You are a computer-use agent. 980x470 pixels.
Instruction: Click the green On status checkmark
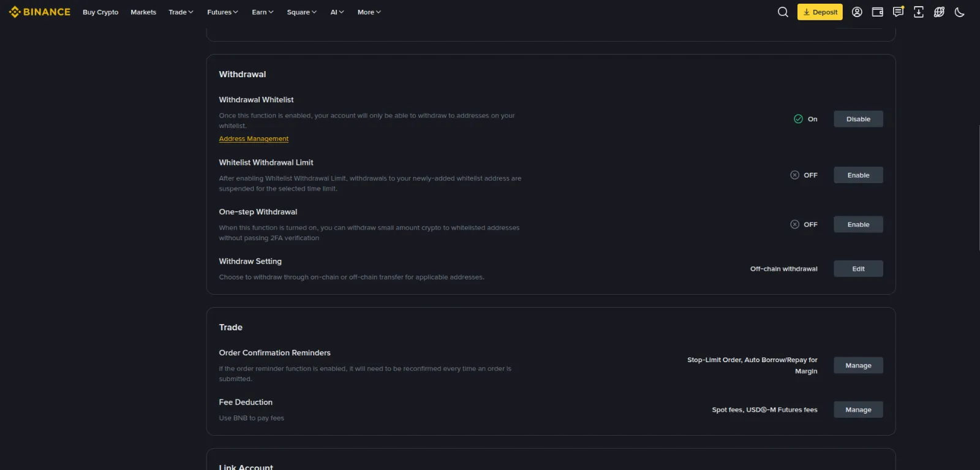798,119
